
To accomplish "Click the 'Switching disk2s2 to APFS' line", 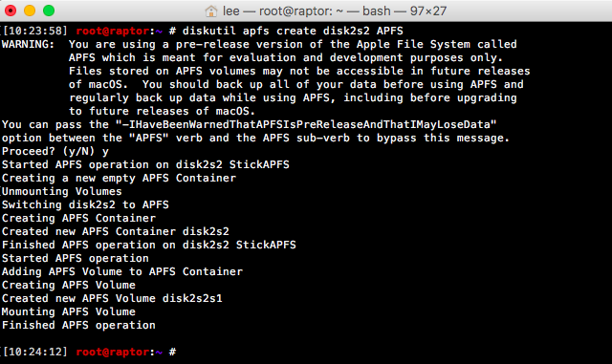I will tap(85, 204).
